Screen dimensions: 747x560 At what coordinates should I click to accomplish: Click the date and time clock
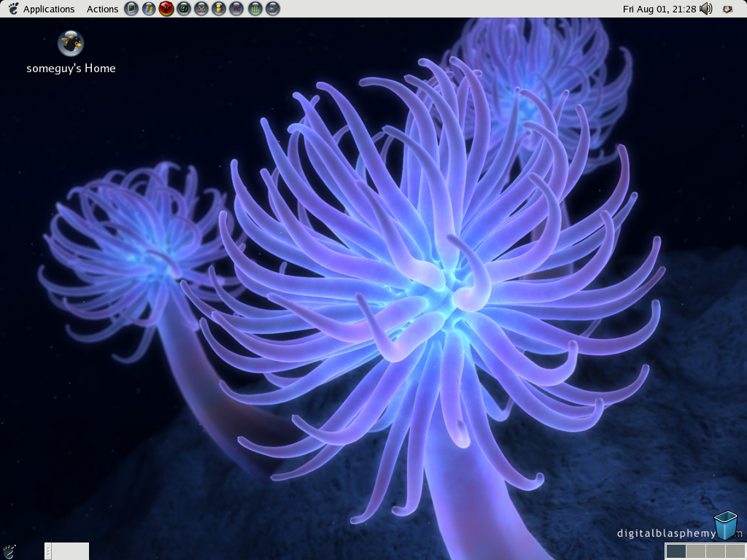pyautogui.click(x=659, y=9)
